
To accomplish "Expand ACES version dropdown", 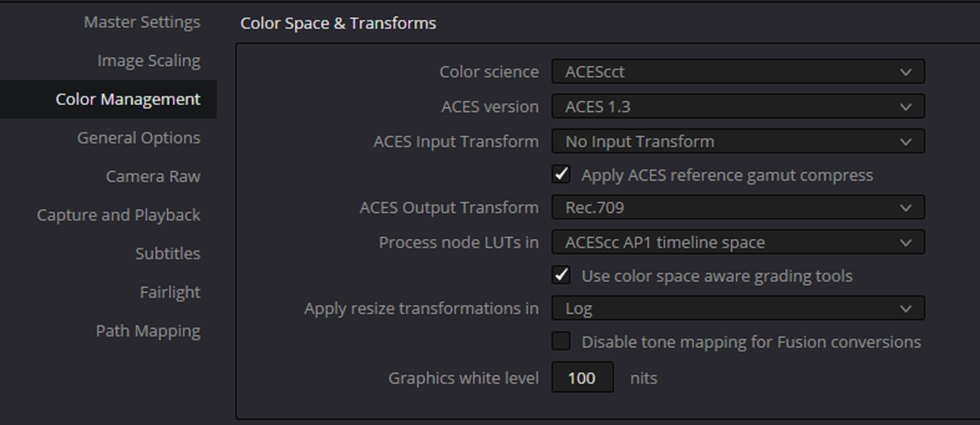I will click(x=738, y=106).
